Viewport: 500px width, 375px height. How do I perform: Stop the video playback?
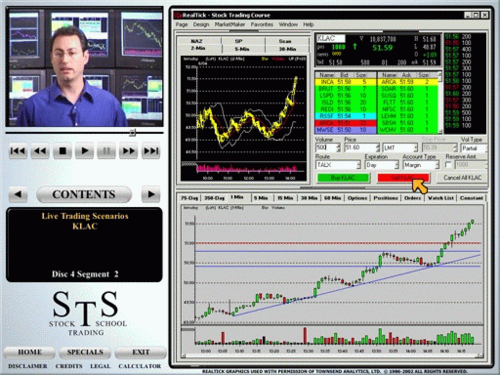(x=62, y=151)
